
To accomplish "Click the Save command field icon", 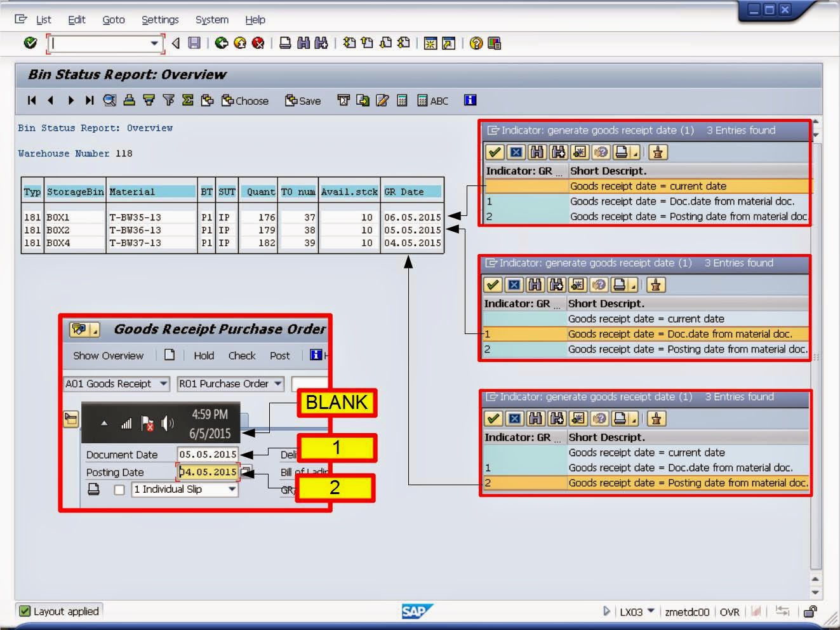I will [194, 43].
